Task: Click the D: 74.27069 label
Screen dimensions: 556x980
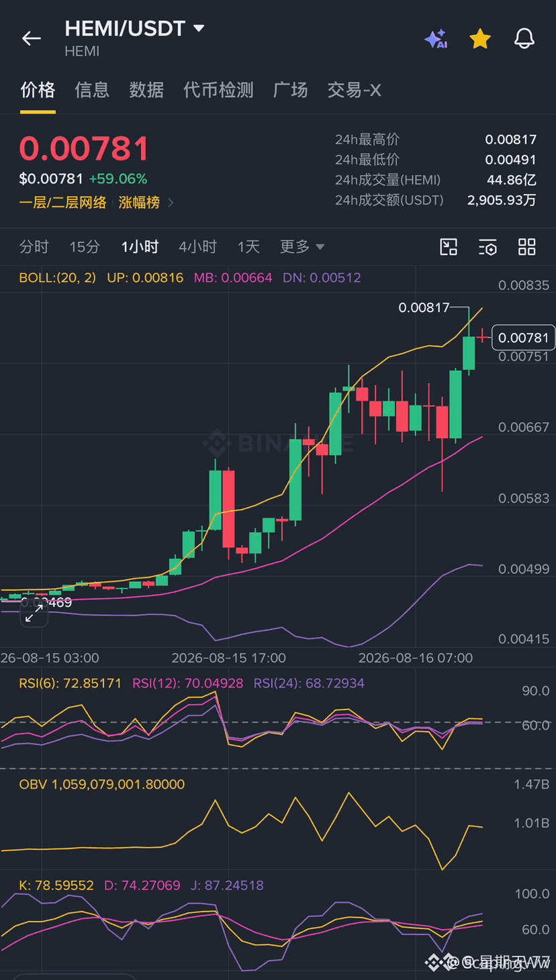Action: (142, 885)
